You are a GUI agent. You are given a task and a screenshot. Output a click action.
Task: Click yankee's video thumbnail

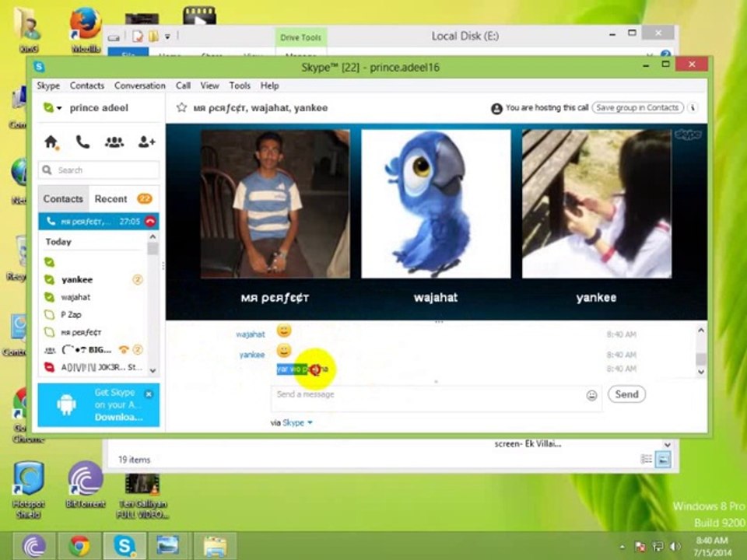(x=597, y=204)
